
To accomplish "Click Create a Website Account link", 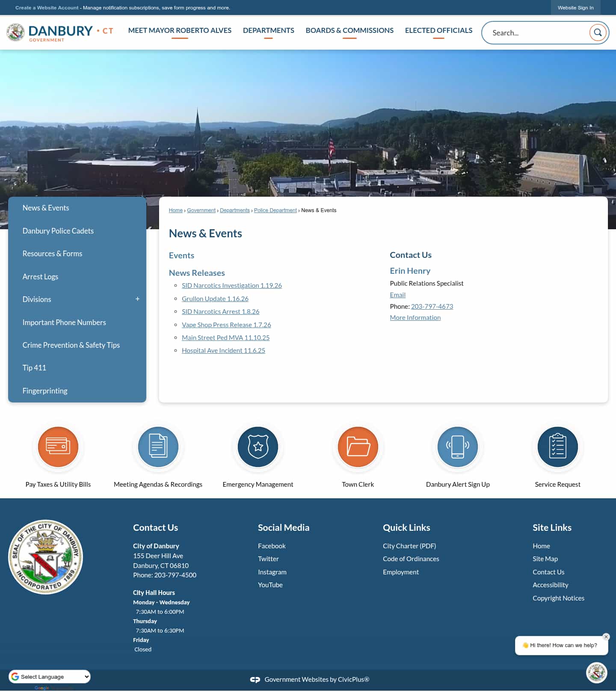I will (47, 8).
